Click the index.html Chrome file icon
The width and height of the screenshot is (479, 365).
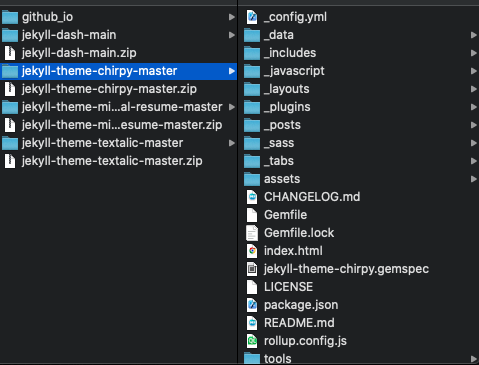[x=252, y=251]
